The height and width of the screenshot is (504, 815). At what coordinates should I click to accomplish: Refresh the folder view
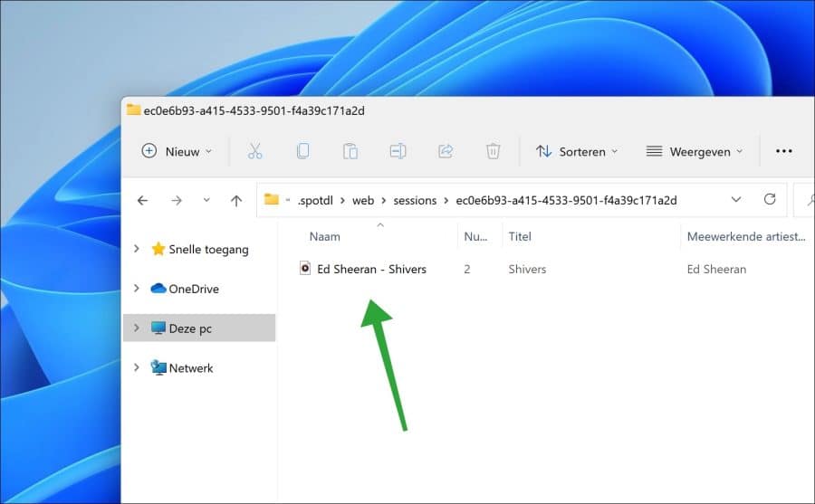pyautogui.click(x=770, y=200)
